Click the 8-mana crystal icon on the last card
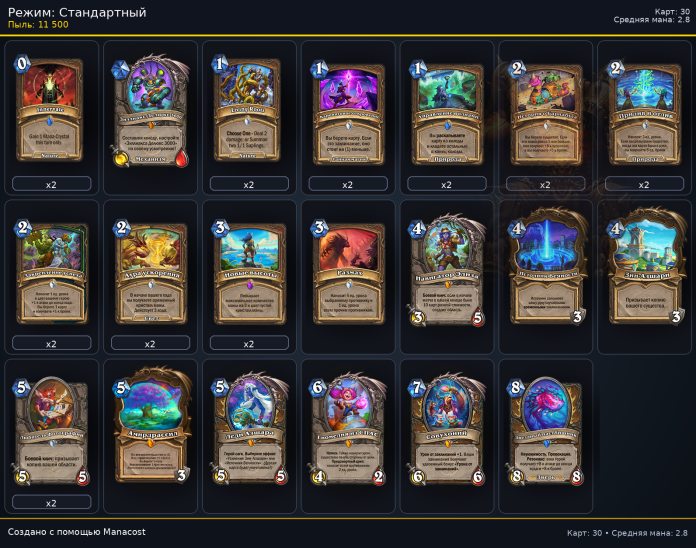This screenshot has width=696, height=548. [515, 387]
